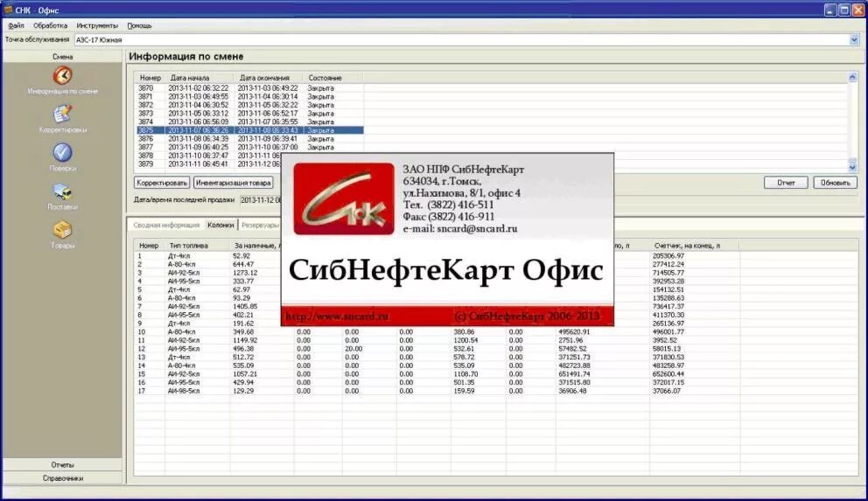This screenshot has width=868, height=501.
Task: Select shift row 3876
Action: (249, 139)
